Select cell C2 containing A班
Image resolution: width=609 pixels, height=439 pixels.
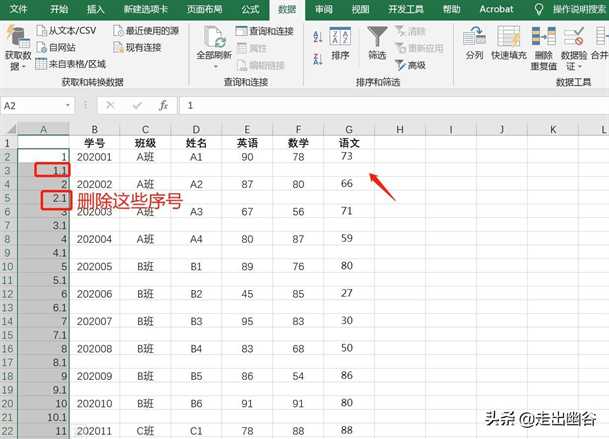pyautogui.click(x=145, y=156)
